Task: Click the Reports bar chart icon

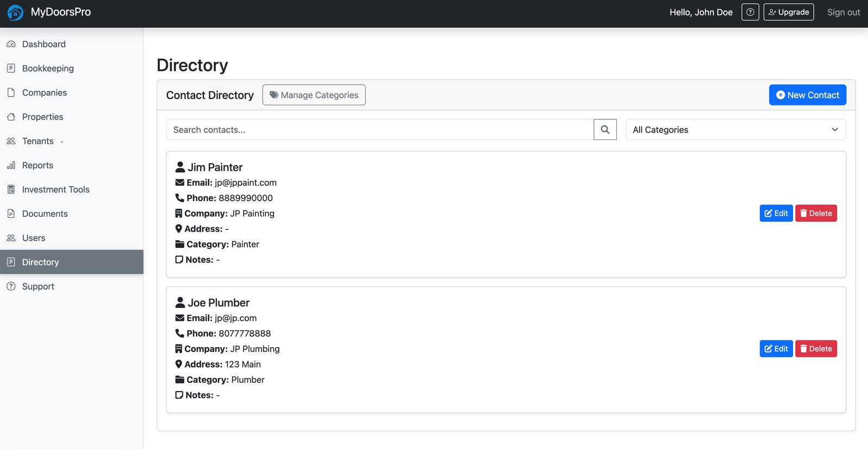Action: [11, 165]
